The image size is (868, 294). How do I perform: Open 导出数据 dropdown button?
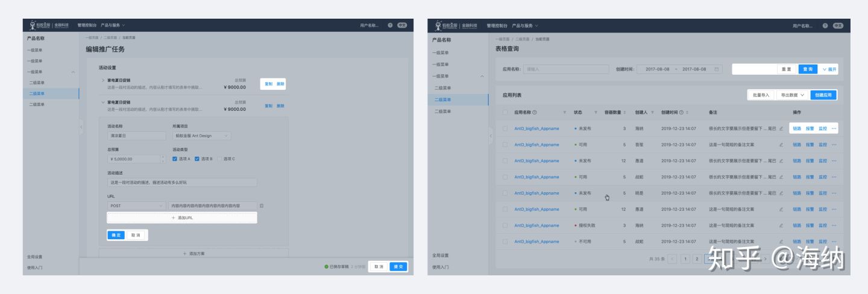click(792, 95)
